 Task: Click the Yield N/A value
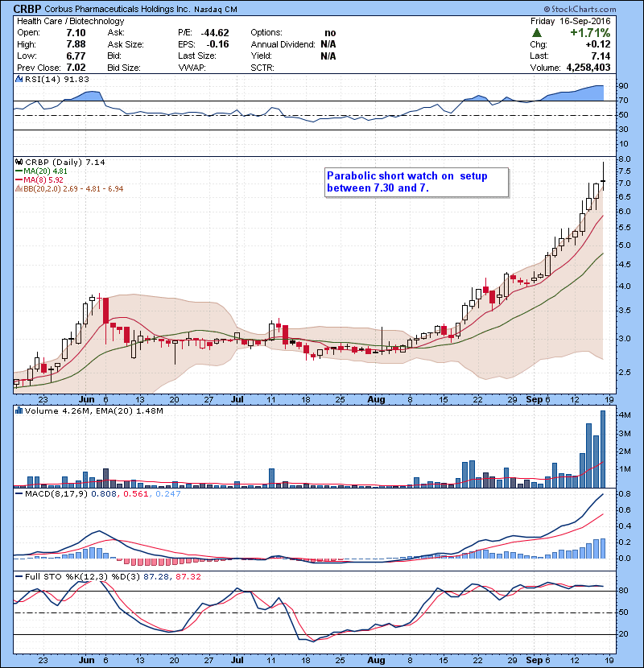coord(328,56)
